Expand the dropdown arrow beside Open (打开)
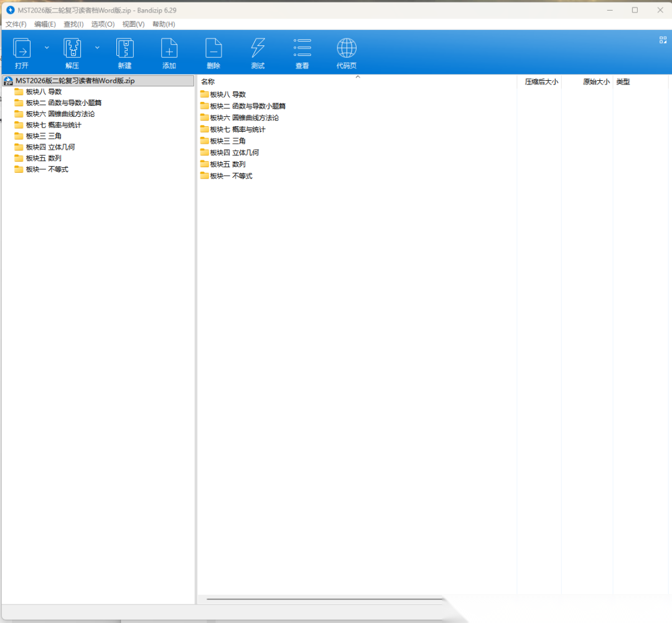Screen dimensions: 672x623 [47, 47]
